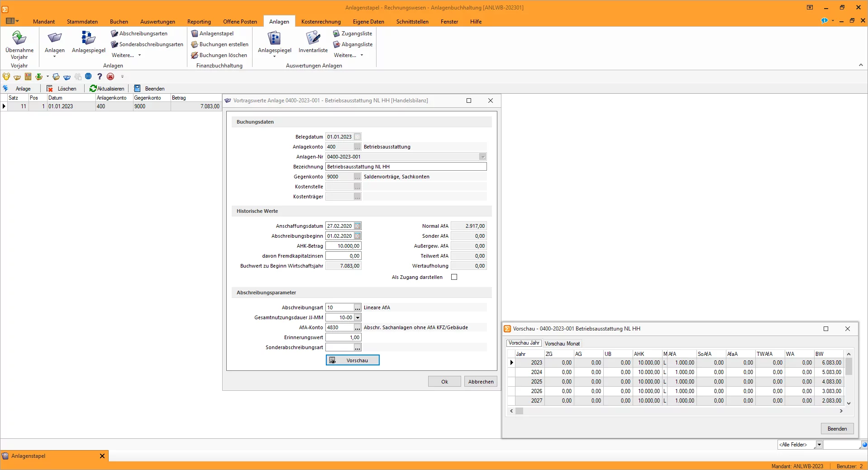Open the Inventarliste report
868x470 pixels.
coord(313,42)
